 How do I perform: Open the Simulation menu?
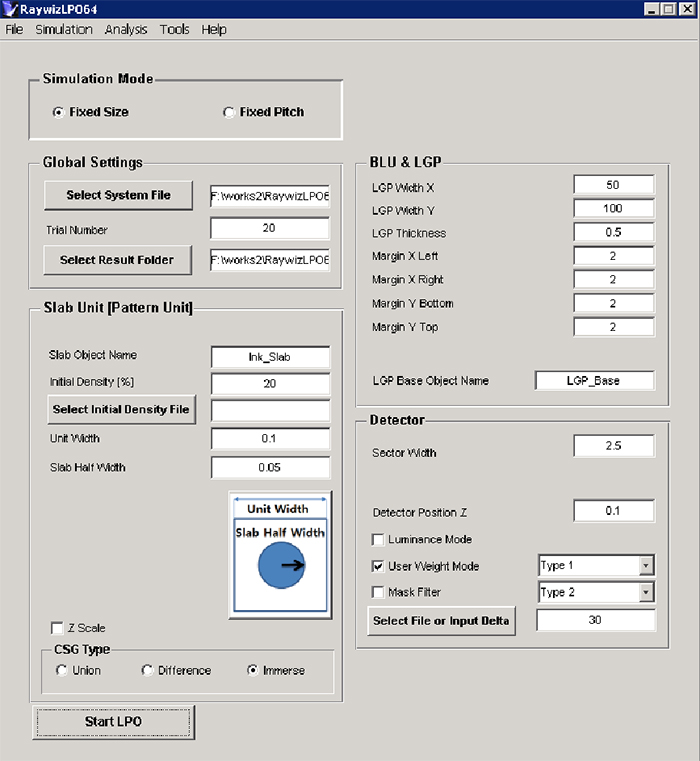64,29
